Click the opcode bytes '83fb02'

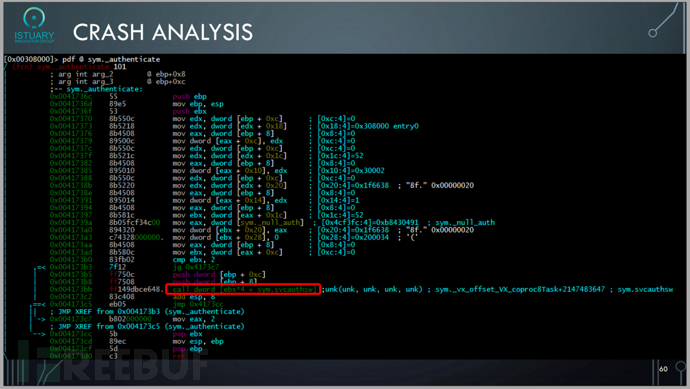coord(122,259)
